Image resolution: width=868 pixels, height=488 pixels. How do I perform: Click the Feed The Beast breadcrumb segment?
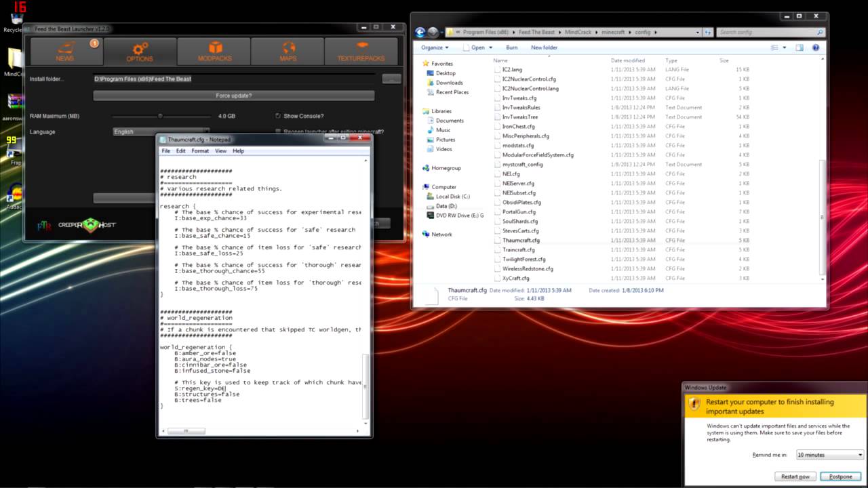(538, 32)
